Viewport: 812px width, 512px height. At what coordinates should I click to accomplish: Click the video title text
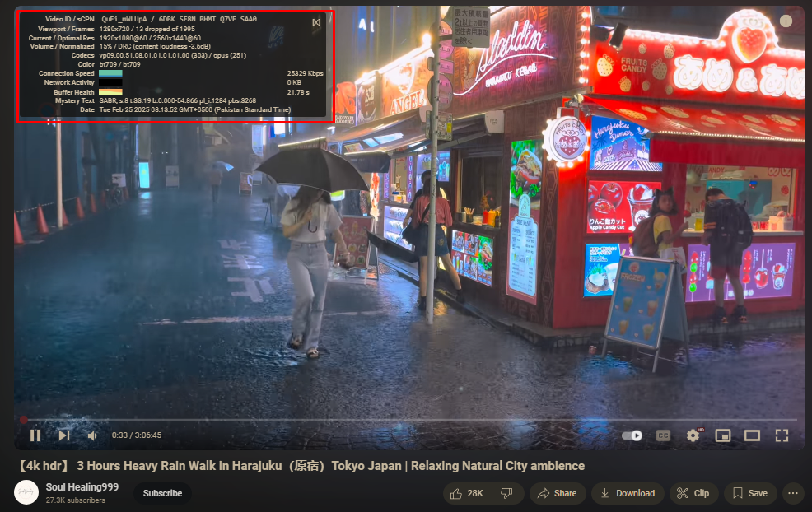[301, 466]
